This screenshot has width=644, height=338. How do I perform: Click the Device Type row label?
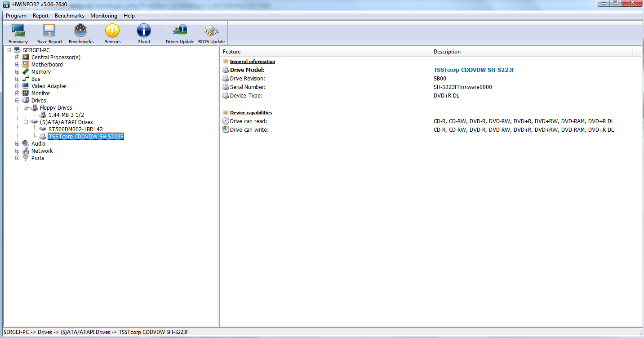point(246,96)
